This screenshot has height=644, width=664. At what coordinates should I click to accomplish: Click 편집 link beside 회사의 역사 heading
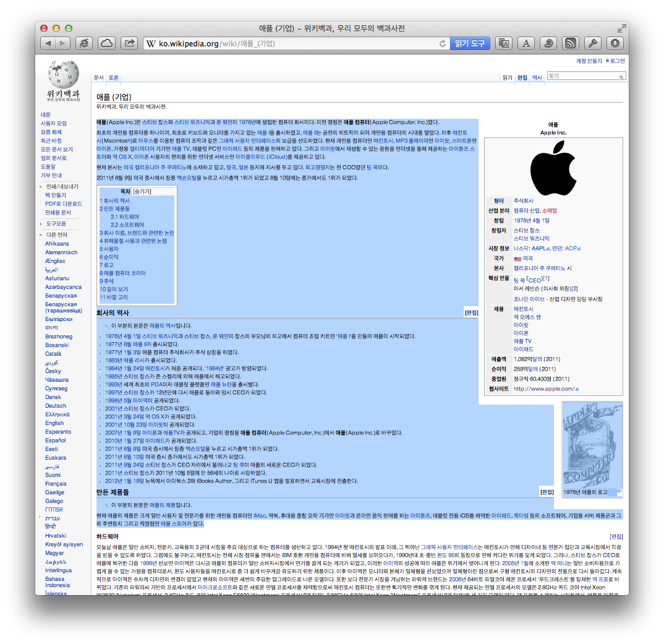tap(471, 312)
